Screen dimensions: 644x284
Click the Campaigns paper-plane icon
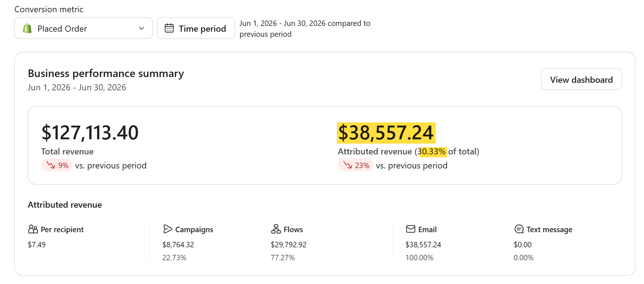(x=167, y=229)
